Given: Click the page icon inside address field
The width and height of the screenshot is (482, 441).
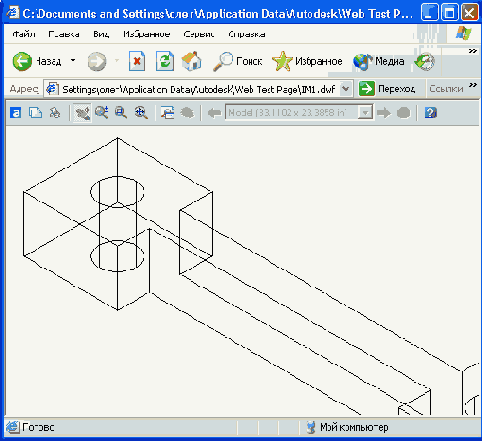Looking at the screenshot, I should pyautogui.click(x=52, y=89).
